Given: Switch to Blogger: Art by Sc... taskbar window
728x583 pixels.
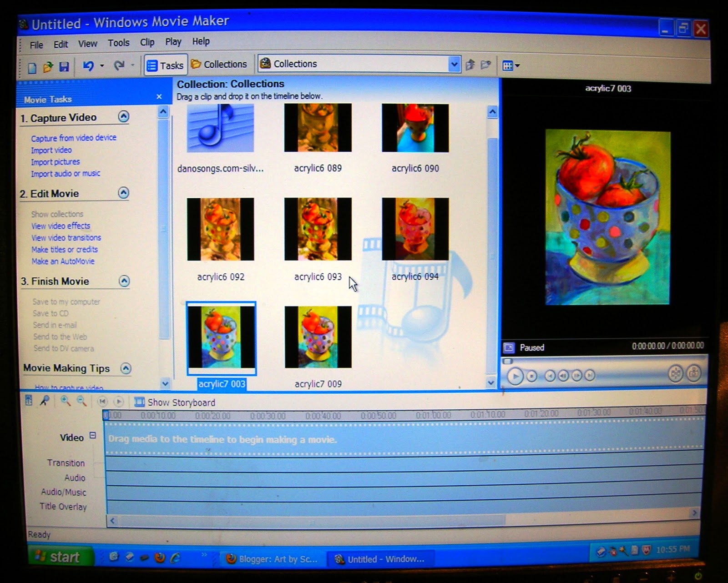Looking at the screenshot, I should click(x=273, y=559).
